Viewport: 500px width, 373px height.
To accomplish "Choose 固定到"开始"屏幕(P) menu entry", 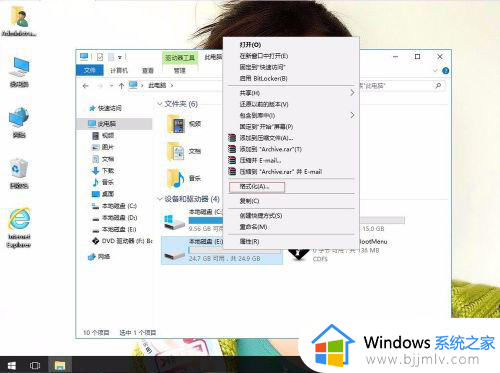I will pyautogui.click(x=266, y=127).
